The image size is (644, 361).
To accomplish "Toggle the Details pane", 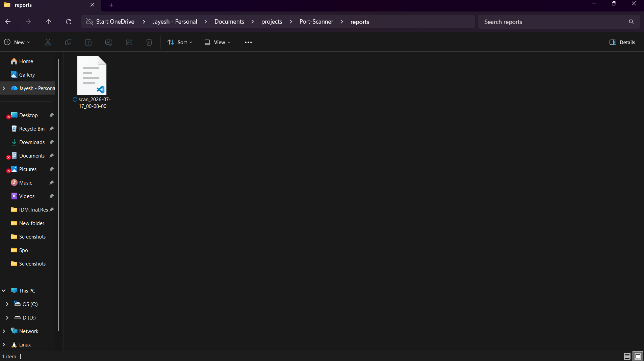I will (622, 42).
